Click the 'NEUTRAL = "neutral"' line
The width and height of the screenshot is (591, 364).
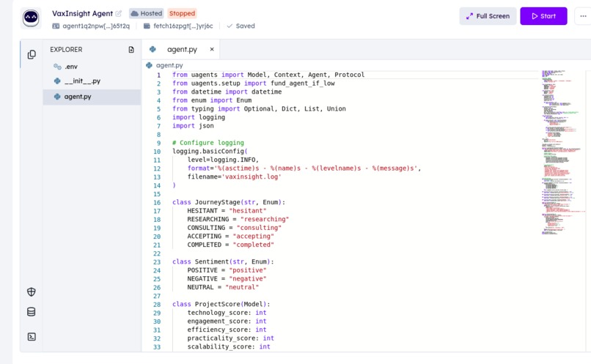pos(223,287)
